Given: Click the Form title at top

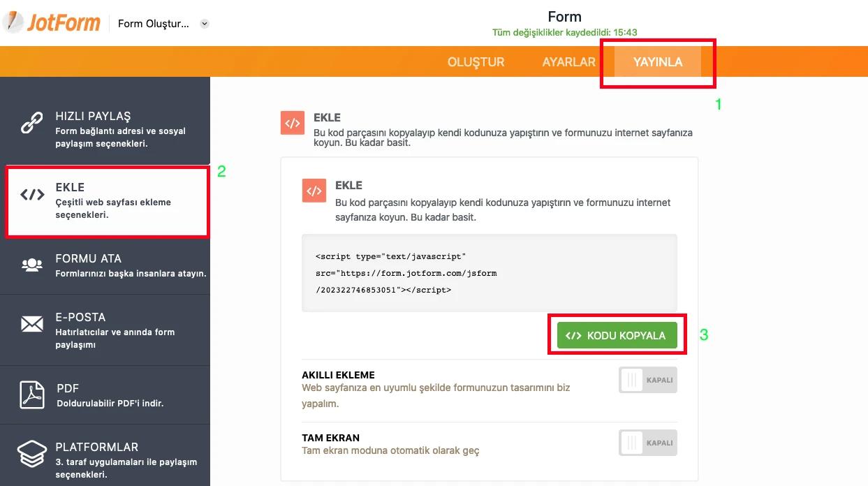Looking at the screenshot, I should pyautogui.click(x=564, y=17).
